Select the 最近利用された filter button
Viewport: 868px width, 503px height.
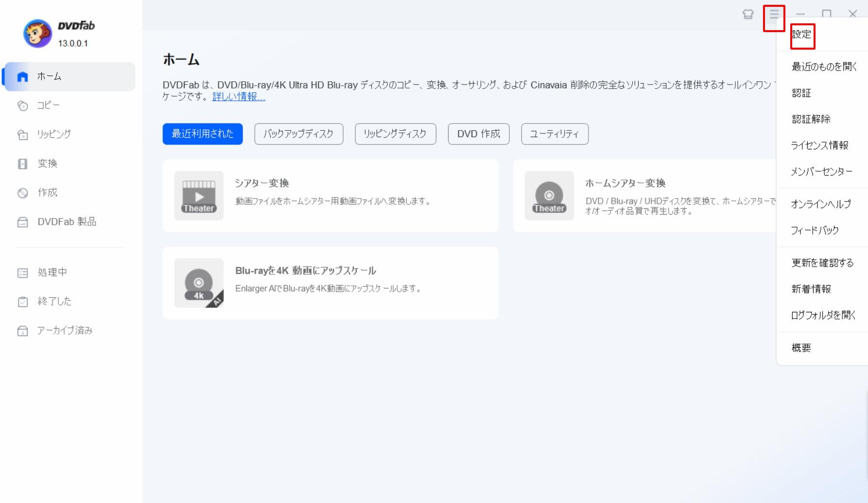click(x=203, y=134)
